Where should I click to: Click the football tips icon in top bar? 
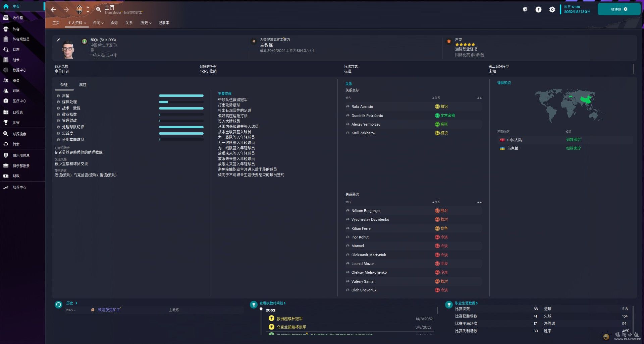click(x=525, y=10)
